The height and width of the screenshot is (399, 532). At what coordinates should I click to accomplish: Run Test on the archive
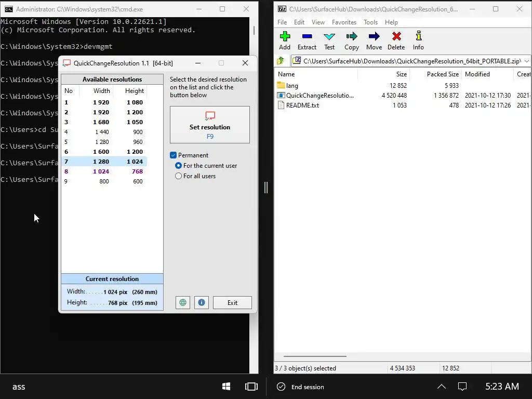click(x=329, y=36)
